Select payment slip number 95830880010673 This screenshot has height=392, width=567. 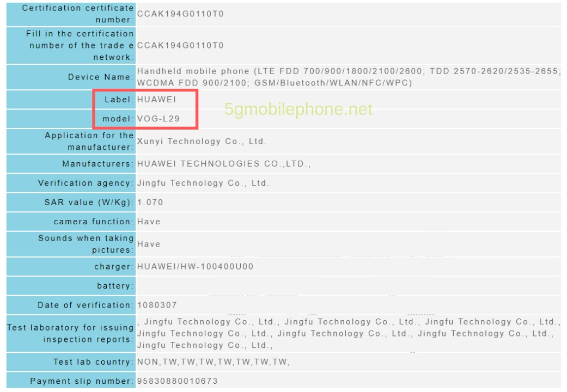coord(177,381)
